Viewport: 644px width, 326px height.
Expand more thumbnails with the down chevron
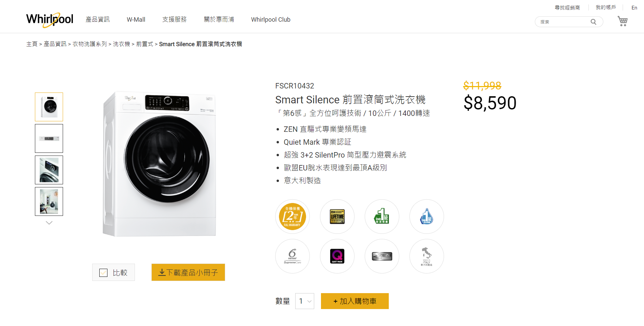pos(49,223)
